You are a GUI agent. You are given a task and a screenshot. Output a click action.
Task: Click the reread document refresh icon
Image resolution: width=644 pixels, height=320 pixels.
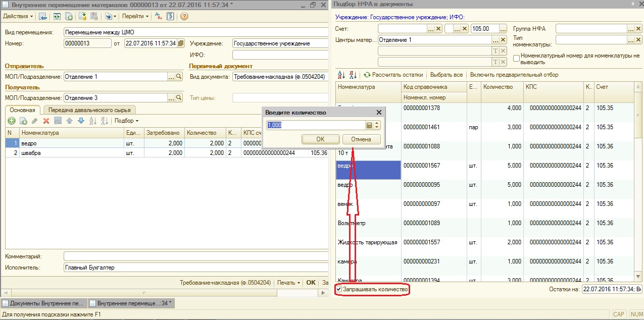[57, 16]
